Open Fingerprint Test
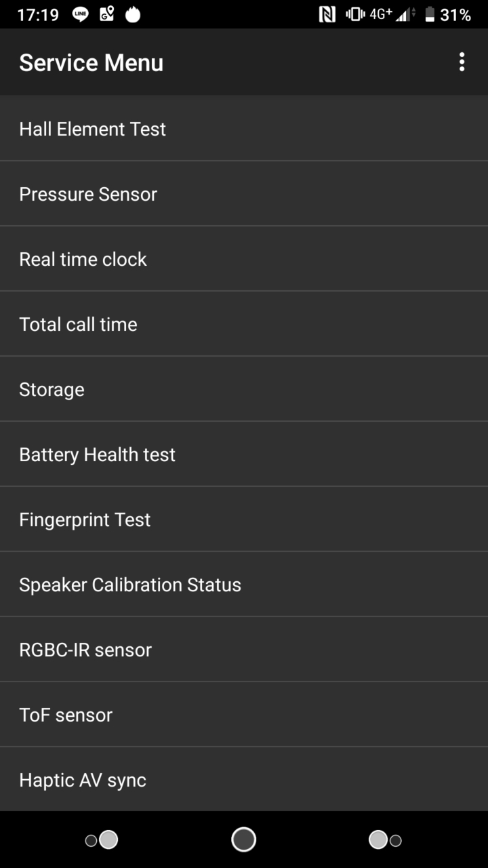 (244, 519)
